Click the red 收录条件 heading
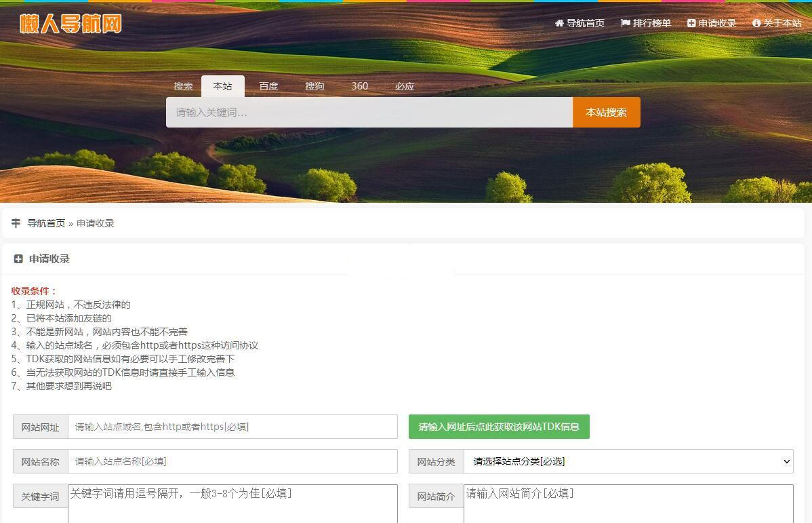This screenshot has height=523, width=812. click(x=34, y=291)
